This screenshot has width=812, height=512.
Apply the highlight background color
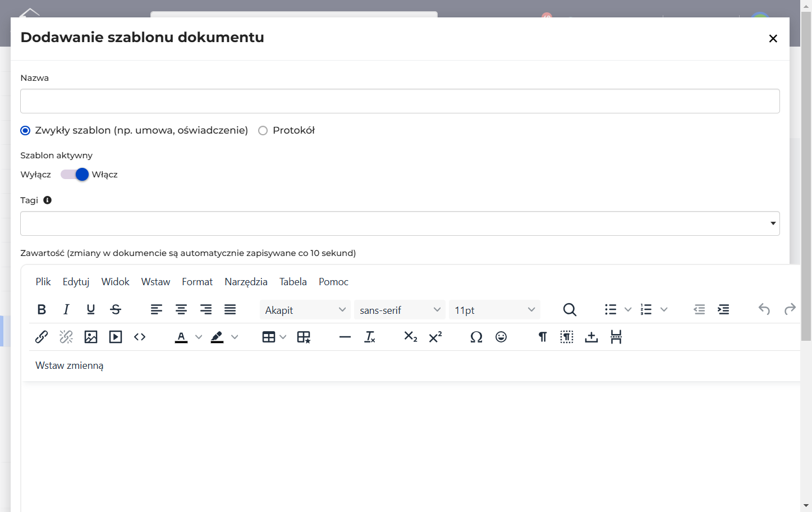point(217,337)
